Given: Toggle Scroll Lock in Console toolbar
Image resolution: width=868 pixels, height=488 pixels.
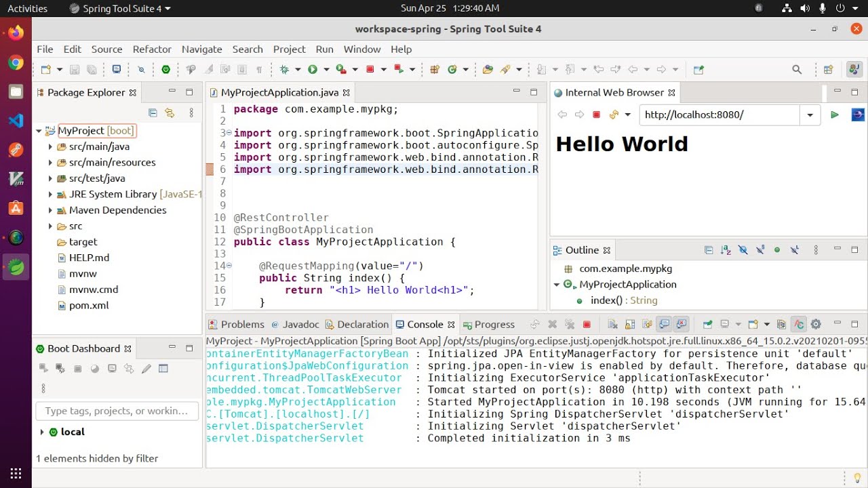Looking at the screenshot, I should click(x=629, y=325).
